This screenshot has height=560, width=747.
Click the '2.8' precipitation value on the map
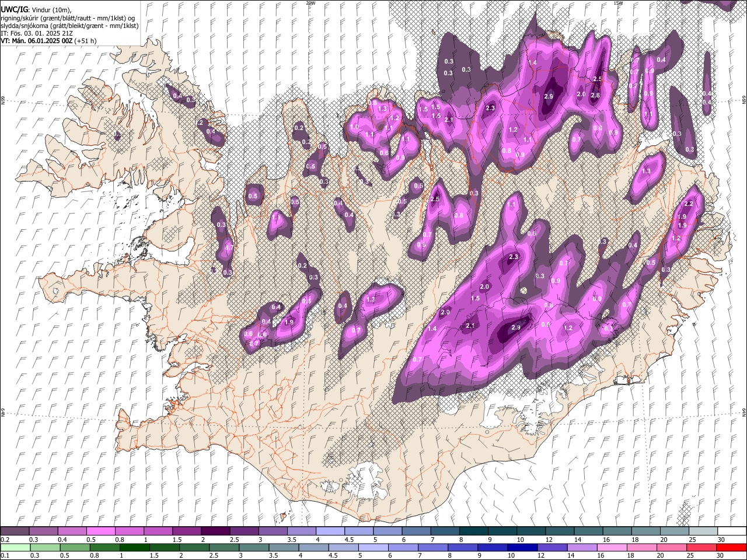595,95
